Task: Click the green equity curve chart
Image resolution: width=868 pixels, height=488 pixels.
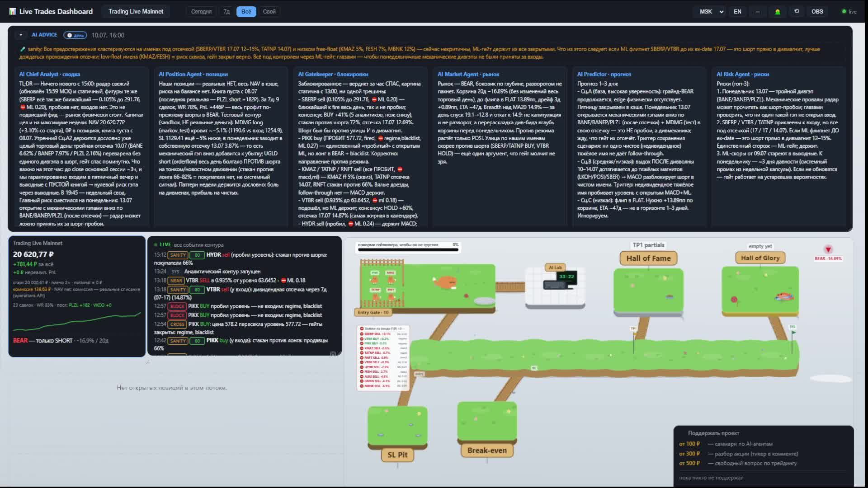Action: (77, 321)
